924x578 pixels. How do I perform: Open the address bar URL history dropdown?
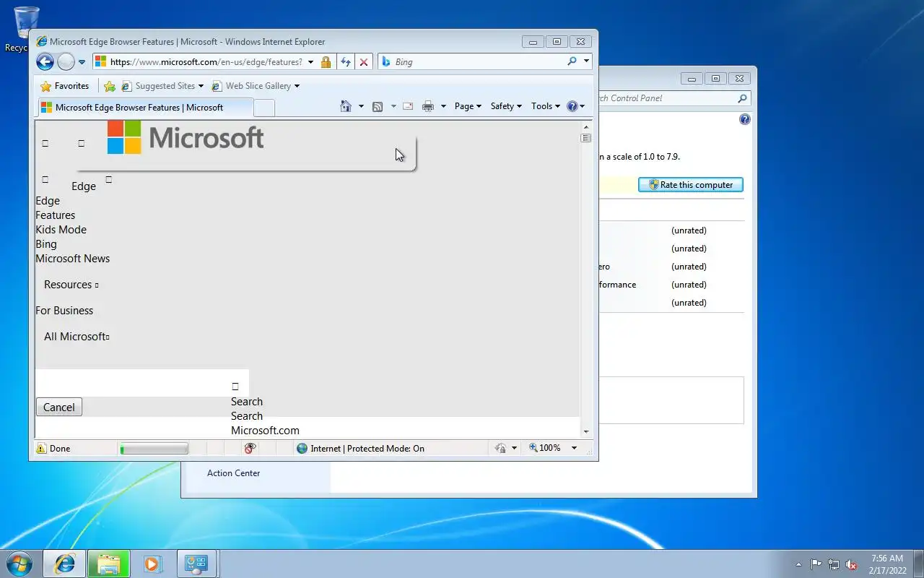click(x=311, y=62)
